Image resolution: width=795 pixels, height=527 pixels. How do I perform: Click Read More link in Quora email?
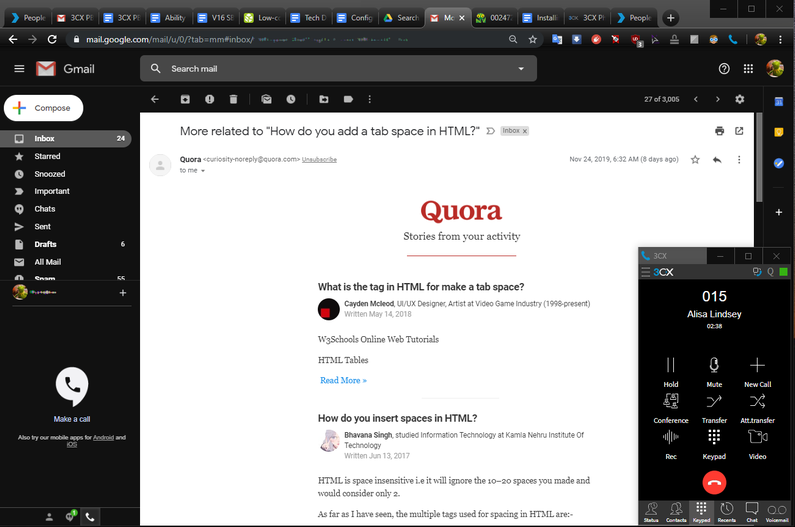(343, 380)
